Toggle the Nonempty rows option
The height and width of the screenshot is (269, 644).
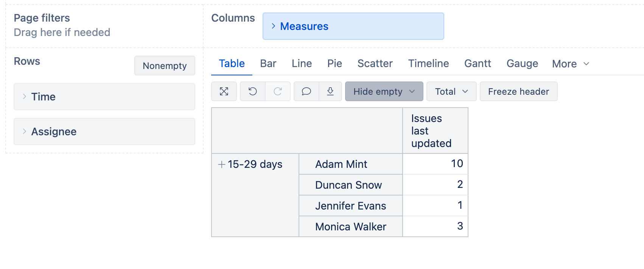165,66
